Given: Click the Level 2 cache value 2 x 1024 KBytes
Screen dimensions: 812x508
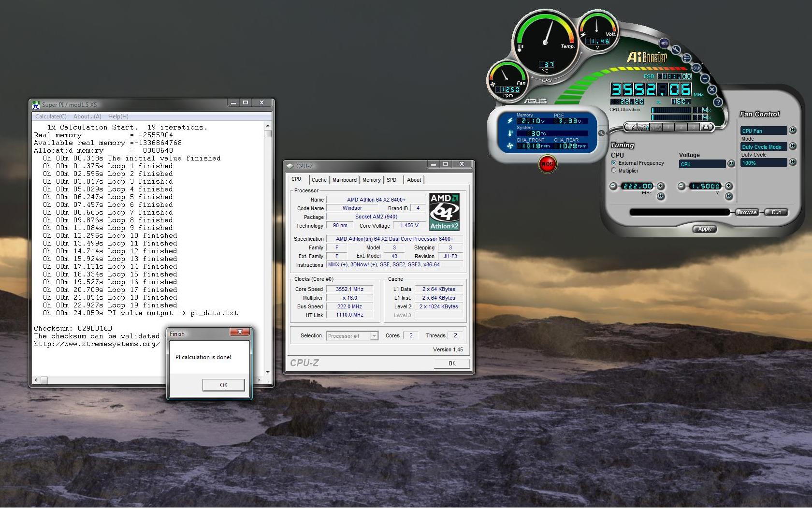Looking at the screenshot, I should [439, 306].
